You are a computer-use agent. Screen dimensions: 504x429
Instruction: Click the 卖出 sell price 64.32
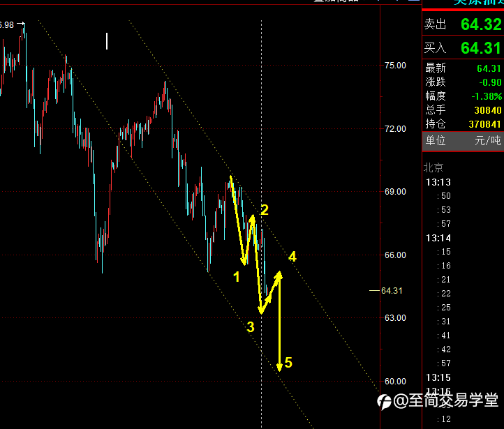tap(481, 24)
